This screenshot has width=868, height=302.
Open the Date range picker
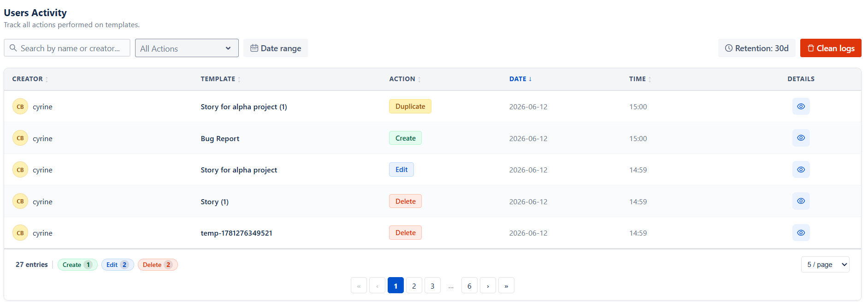pyautogui.click(x=276, y=48)
